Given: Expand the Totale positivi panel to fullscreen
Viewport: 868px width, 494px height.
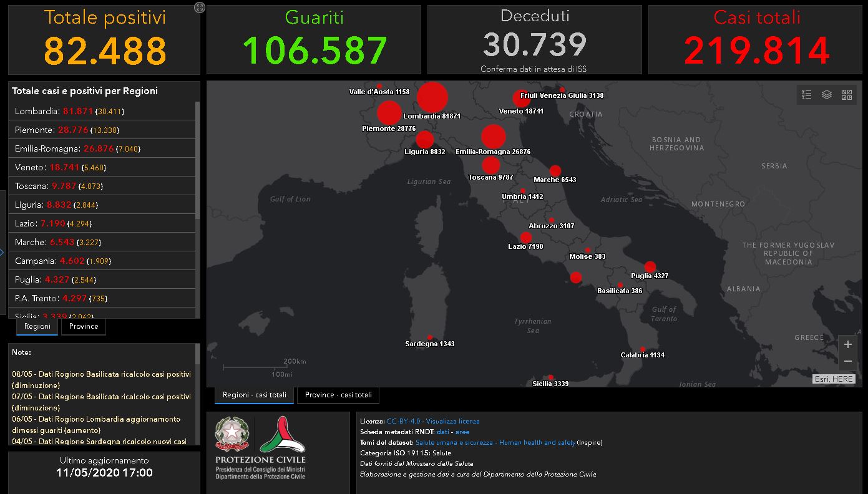Looking at the screenshot, I should pos(200,7).
